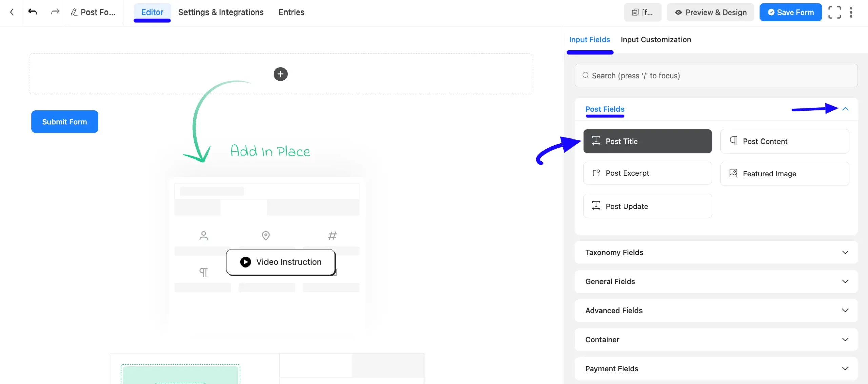Collapse the Post Fields section
This screenshot has width=868, height=384.
coord(845,109)
